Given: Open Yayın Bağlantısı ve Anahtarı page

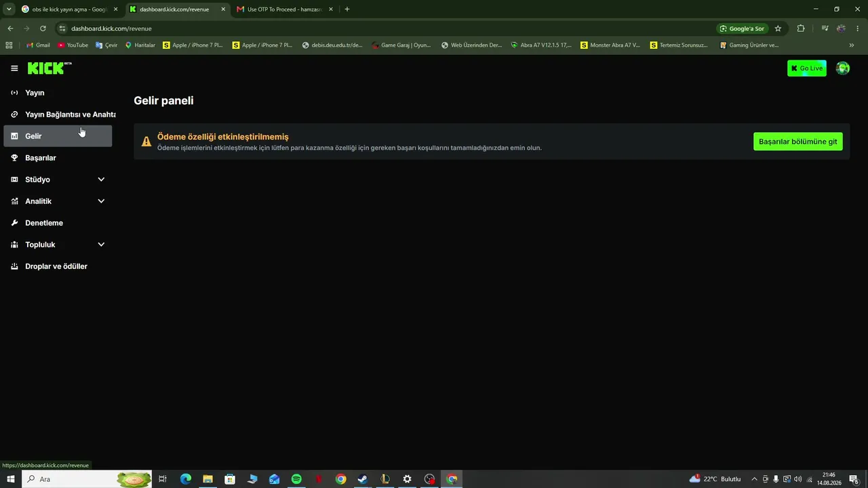Looking at the screenshot, I should [x=60, y=115].
